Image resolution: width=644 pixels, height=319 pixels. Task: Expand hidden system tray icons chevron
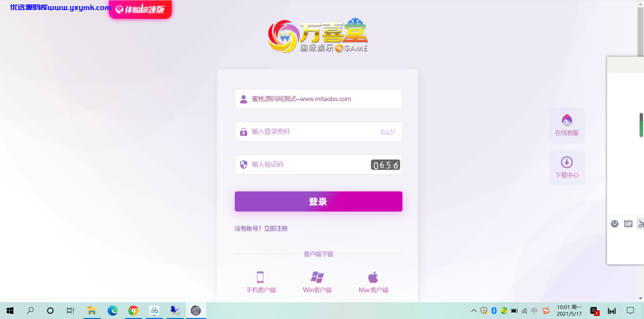pyautogui.click(x=474, y=311)
